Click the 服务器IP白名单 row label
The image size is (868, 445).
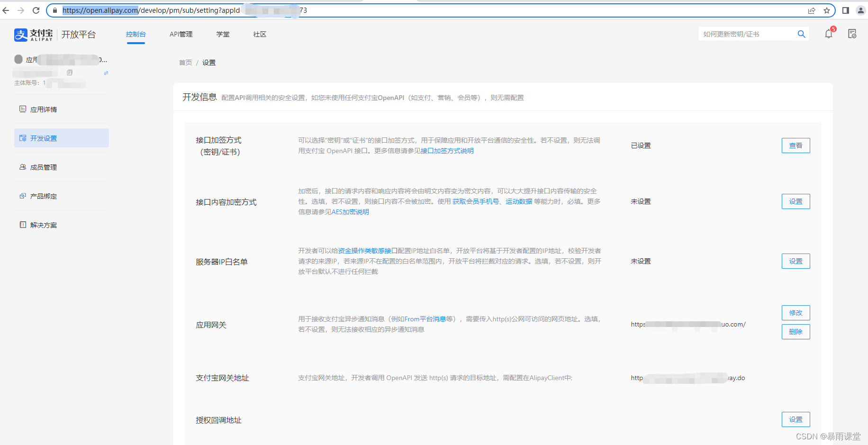click(x=222, y=262)
